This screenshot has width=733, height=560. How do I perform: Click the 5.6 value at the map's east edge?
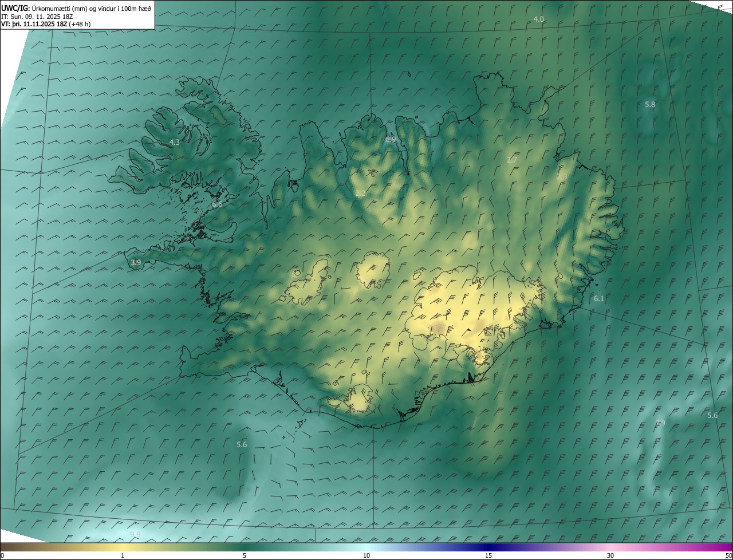(x=712, y=415)
